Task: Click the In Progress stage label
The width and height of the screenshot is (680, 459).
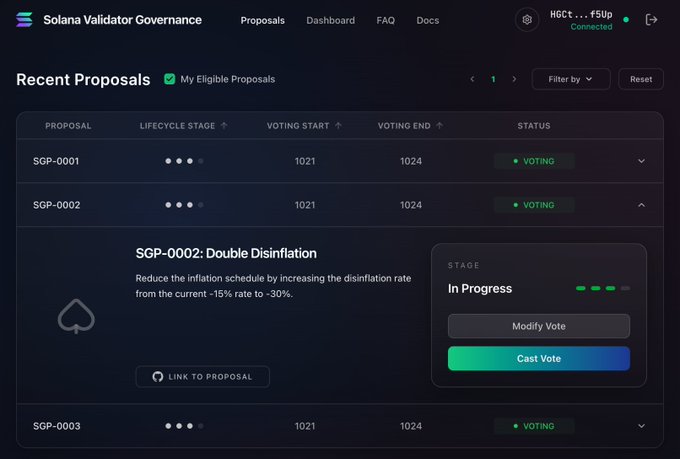Action: (480, 289)
